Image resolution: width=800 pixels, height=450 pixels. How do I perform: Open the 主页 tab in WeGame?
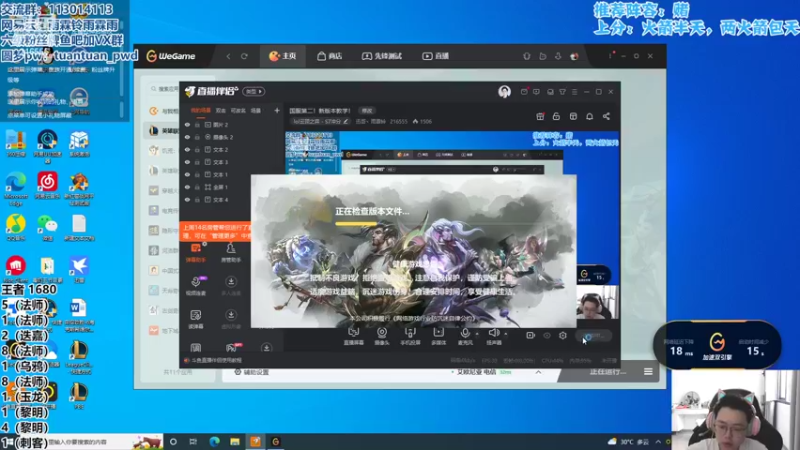coord(283,56)
